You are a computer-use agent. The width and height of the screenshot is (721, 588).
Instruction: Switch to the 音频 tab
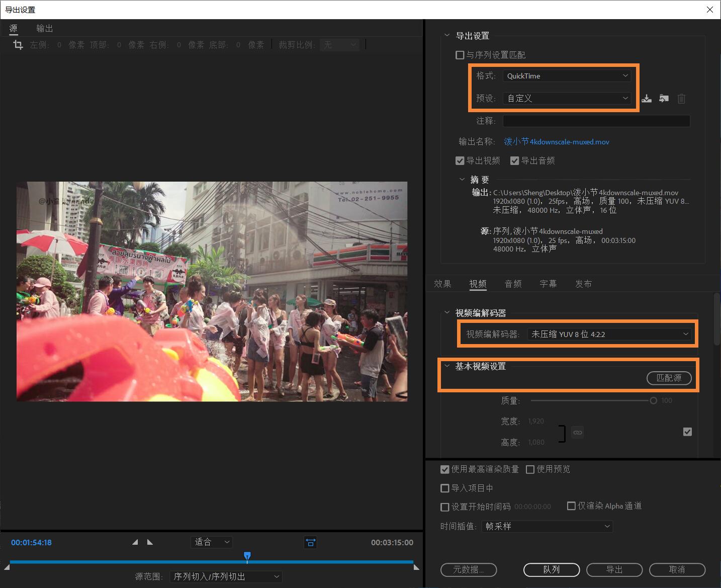click(x=513, y=284)
